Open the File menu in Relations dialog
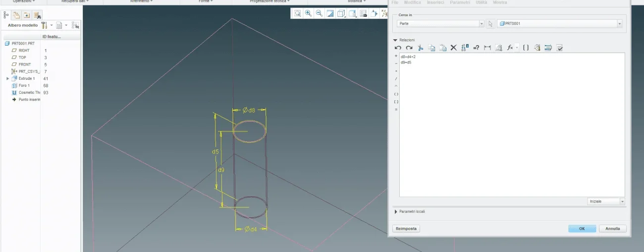644x252 pixels. click(395, 2)
